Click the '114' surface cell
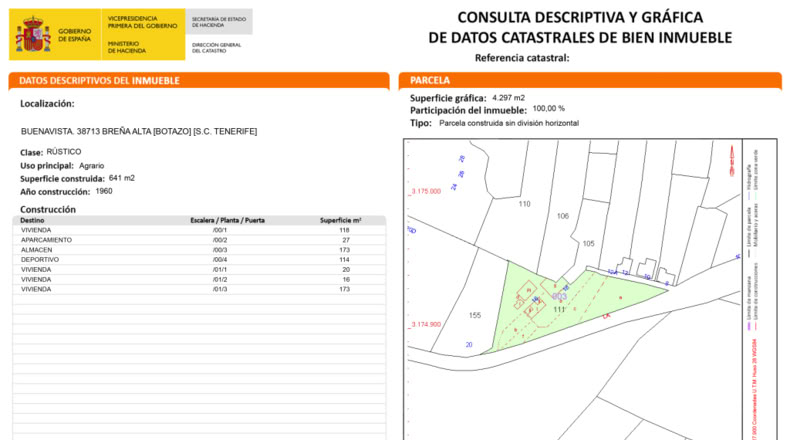Image resolution: width=790 pixels, height=440 pixels. coord(344,260)
